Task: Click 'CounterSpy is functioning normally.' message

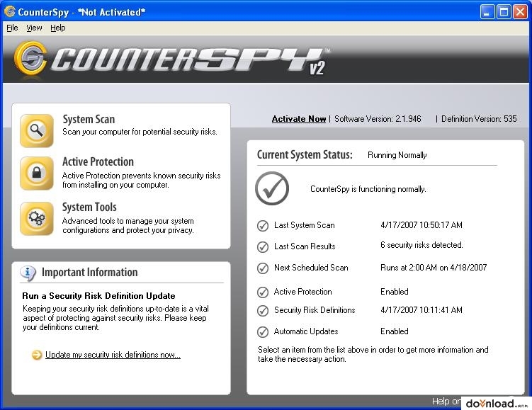Action: click(368, 189)
